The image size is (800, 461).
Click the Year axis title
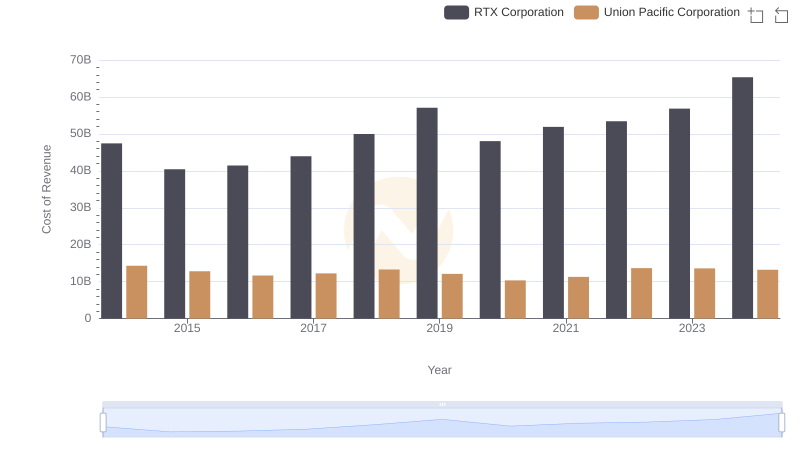(439, 370)
